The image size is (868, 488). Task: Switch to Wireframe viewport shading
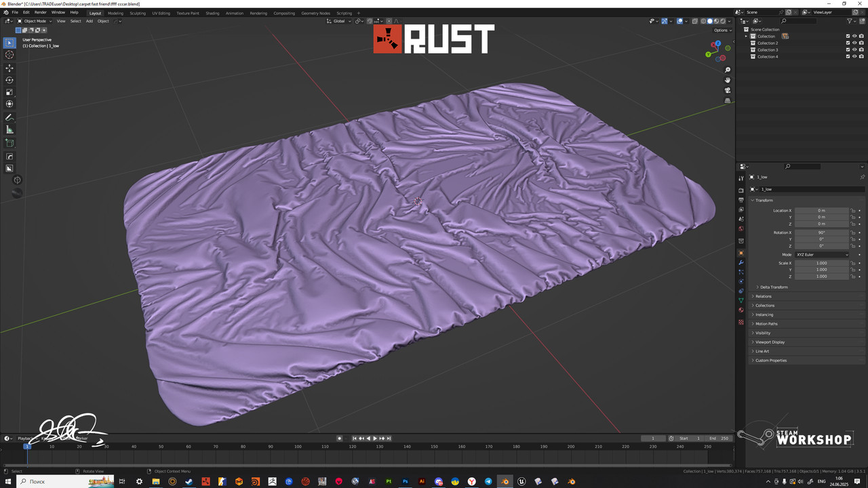pyautogui.click(x=703, y=21)
